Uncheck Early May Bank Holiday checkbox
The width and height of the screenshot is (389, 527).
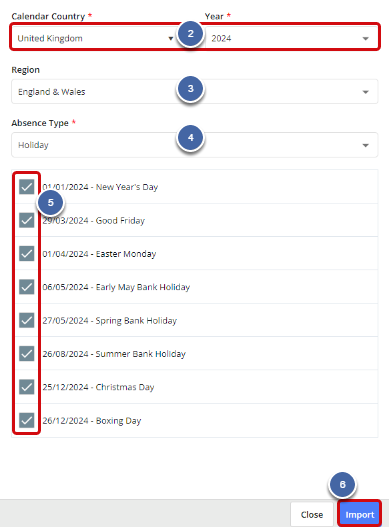pos(27,287)
